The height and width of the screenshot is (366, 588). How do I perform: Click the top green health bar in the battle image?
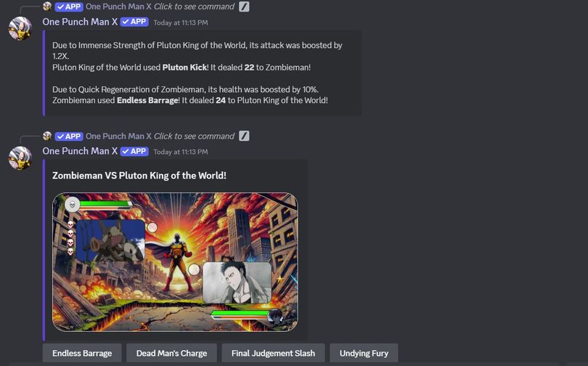(x=105, y=204)
